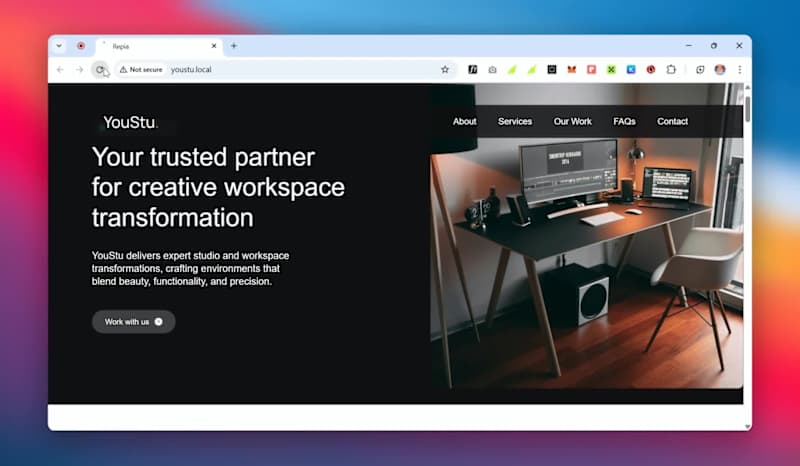Click the first green leaf extension icon
The image size is (800, 466).
click(512, 69)
